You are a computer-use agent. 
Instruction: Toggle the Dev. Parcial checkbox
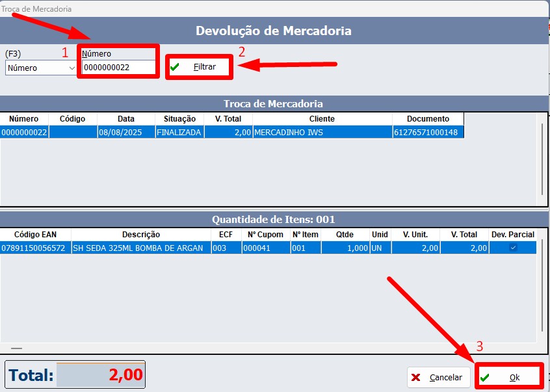[513, 248]
